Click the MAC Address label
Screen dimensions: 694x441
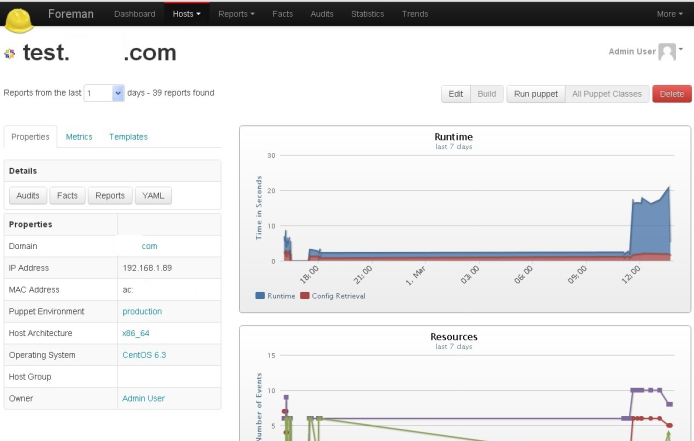pyautogui.click(x=34, y=290)
